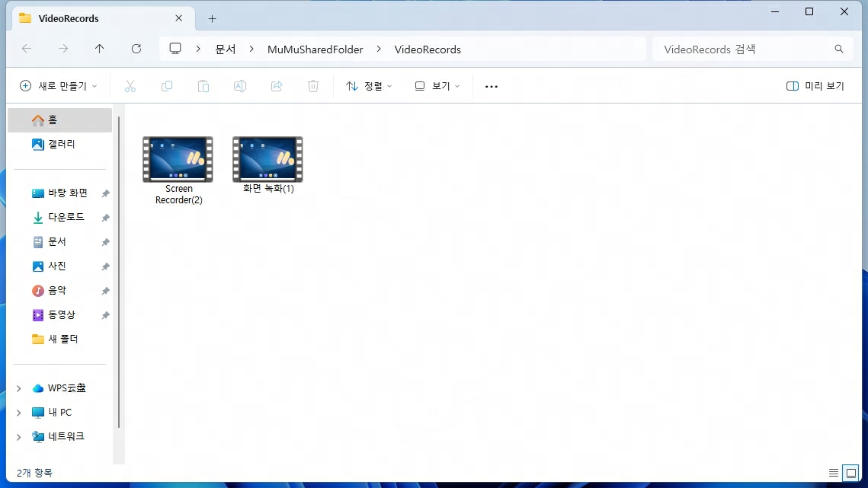Click the PC monitor icon in address bar
The image size is (868, 488).
[x=175, y=49]
